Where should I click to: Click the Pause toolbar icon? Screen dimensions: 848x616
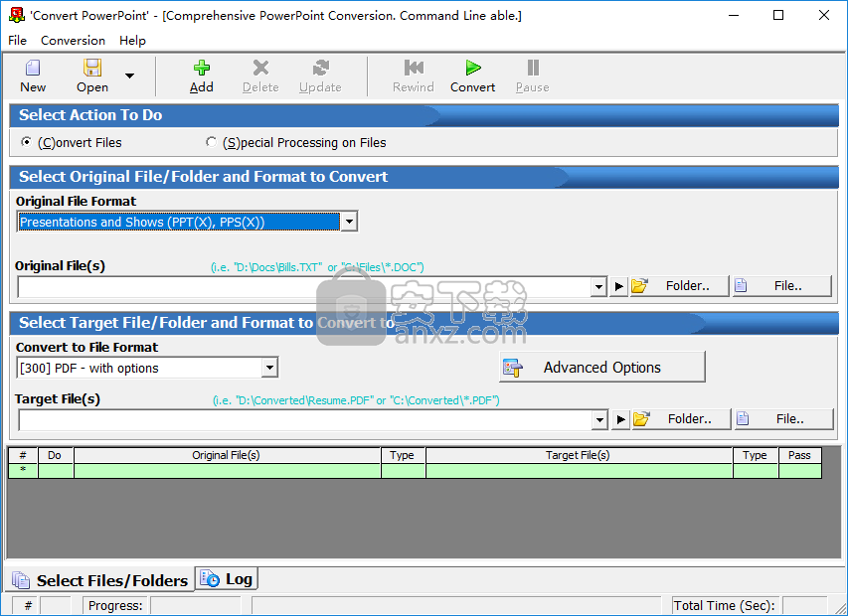pos(532,77)
